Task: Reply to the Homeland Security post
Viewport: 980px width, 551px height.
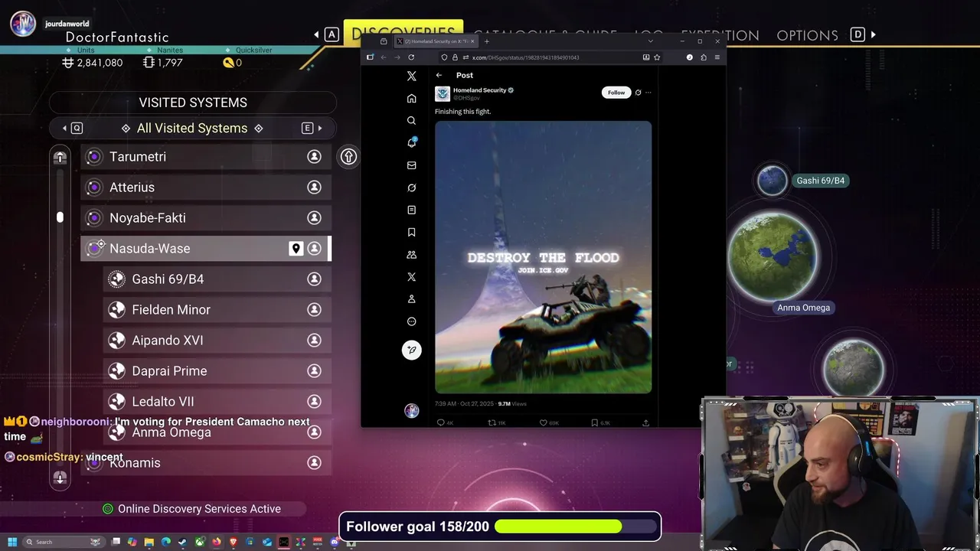Action: 441,422
